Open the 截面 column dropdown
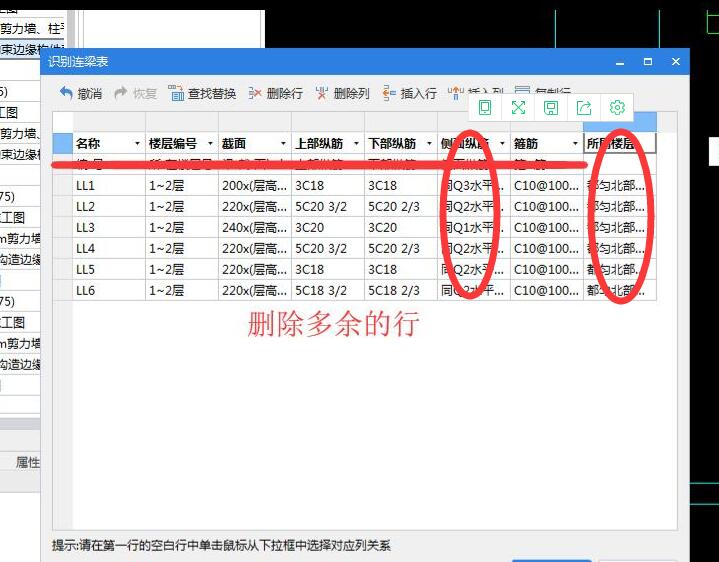Image resolution: width=719 pixels, height=562 pixels. click(283, 143)
